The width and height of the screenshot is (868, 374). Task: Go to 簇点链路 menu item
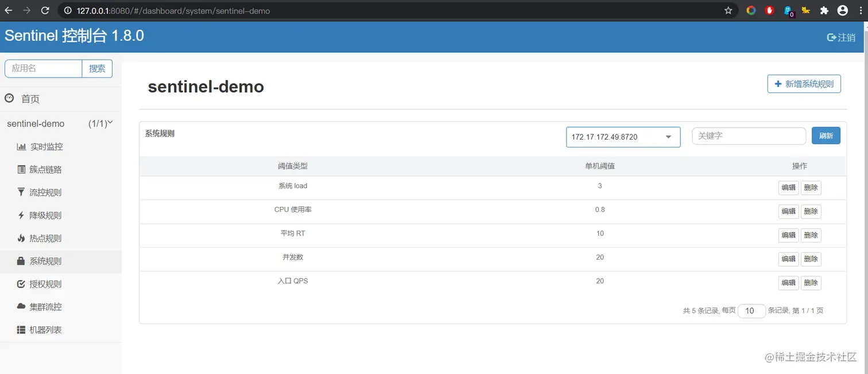[x=45, y=169]
